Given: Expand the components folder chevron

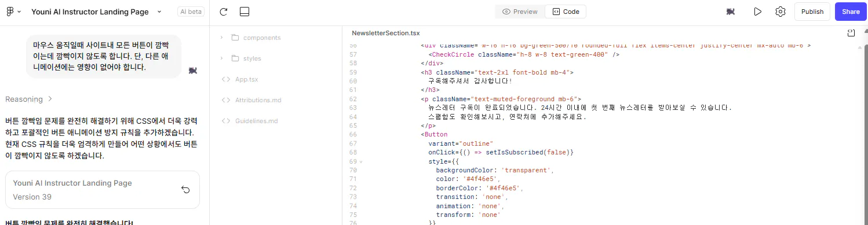Looking at the screenshot, I should pyautogui.click(x=221, y=38).
